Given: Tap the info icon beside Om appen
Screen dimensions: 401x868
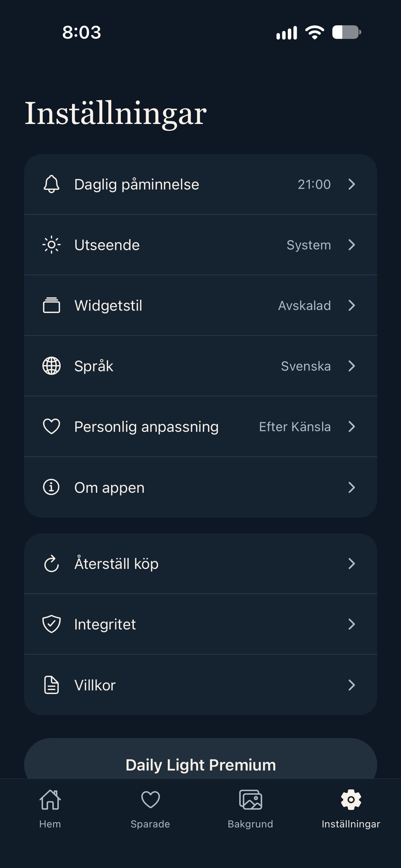Looking at the screenshot, I should (x=52, y=487).
